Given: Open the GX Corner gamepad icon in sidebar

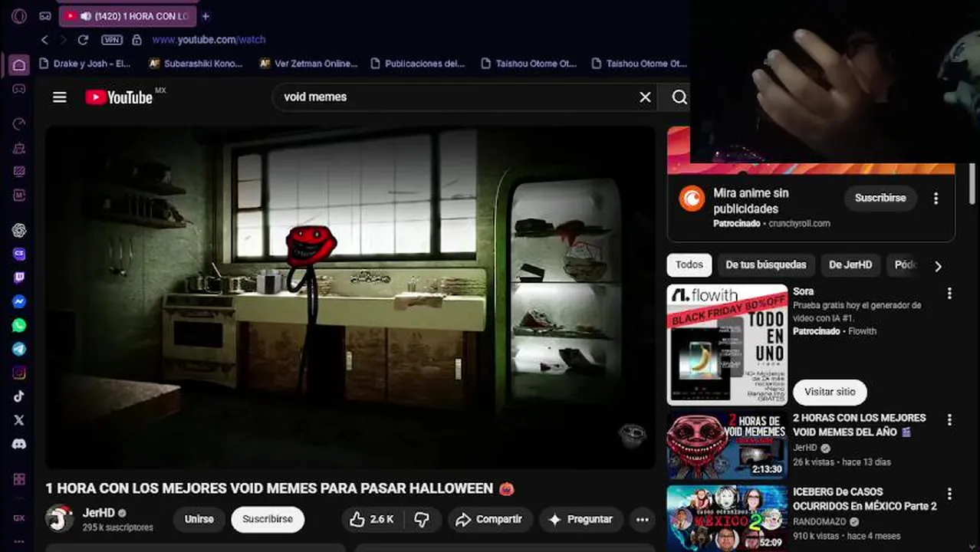Looking at the screenshot, I should (x=19, y=89).
